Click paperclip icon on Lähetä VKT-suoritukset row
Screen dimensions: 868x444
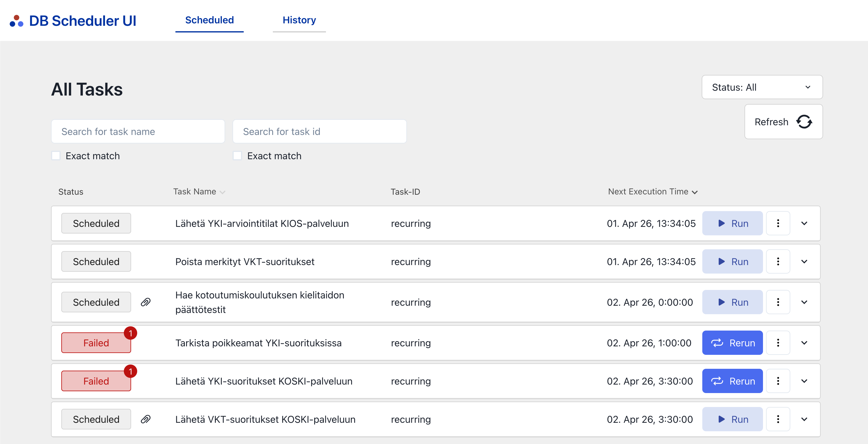[146, 419]
